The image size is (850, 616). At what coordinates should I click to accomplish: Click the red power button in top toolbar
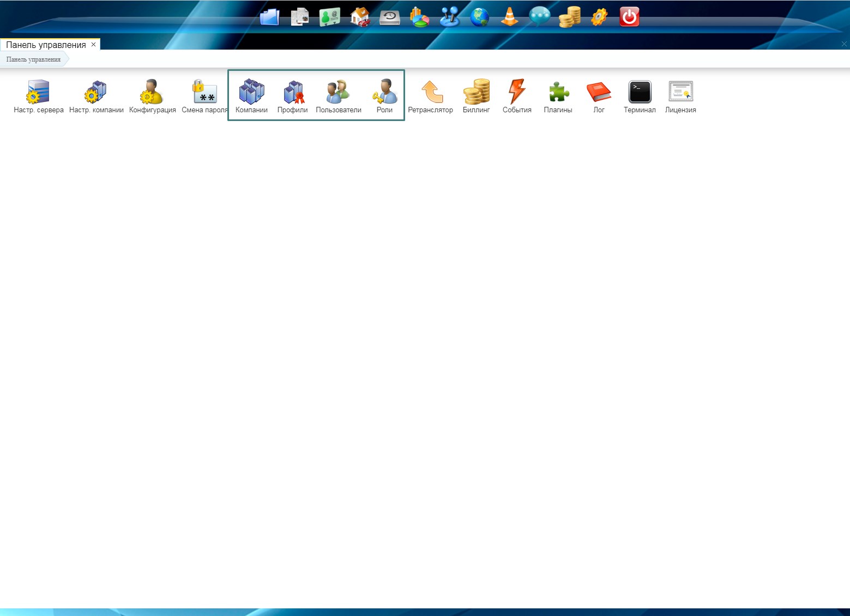coord(629,17)
